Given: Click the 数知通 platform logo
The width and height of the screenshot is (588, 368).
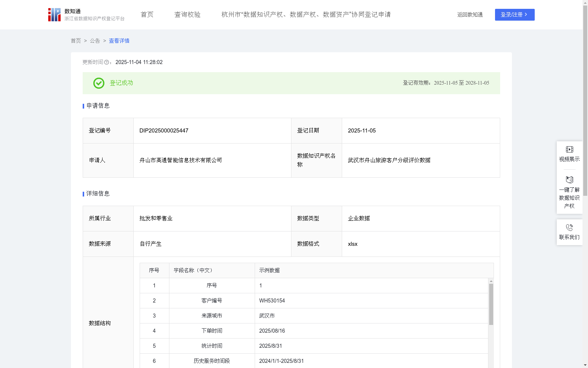Looking at the screenshot, I should click(86, 15).
